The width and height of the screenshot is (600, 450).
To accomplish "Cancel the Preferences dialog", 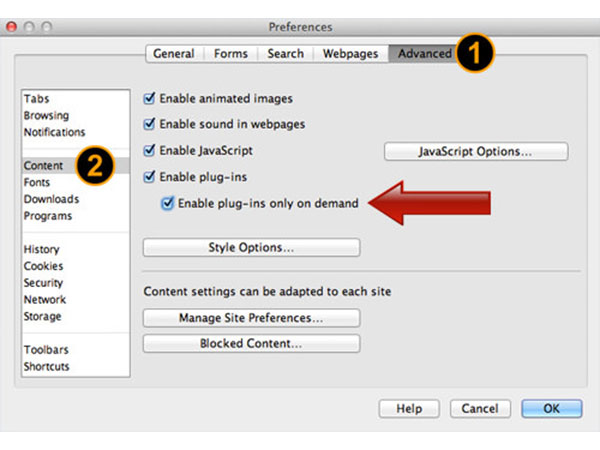I will click(474, 408).
